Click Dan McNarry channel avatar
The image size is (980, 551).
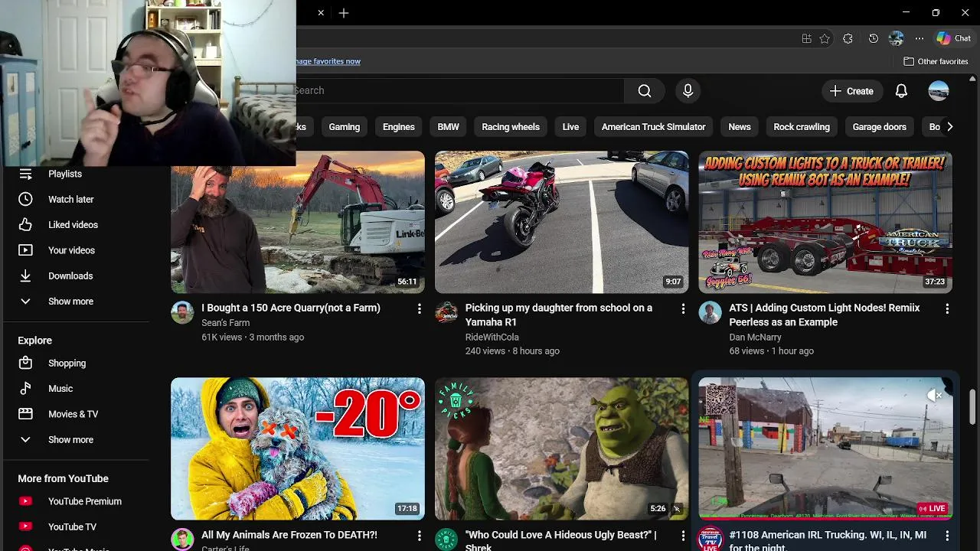(710, 312)
